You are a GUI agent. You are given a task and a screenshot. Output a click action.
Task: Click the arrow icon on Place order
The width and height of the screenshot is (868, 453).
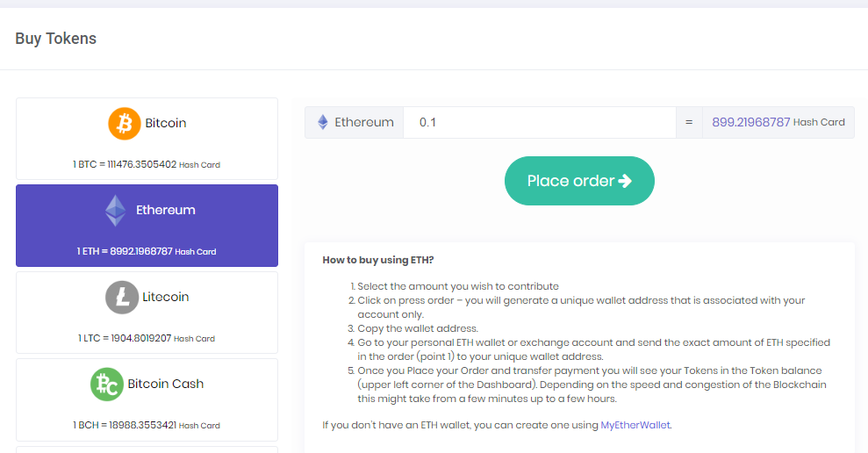(x=625, y=181)
